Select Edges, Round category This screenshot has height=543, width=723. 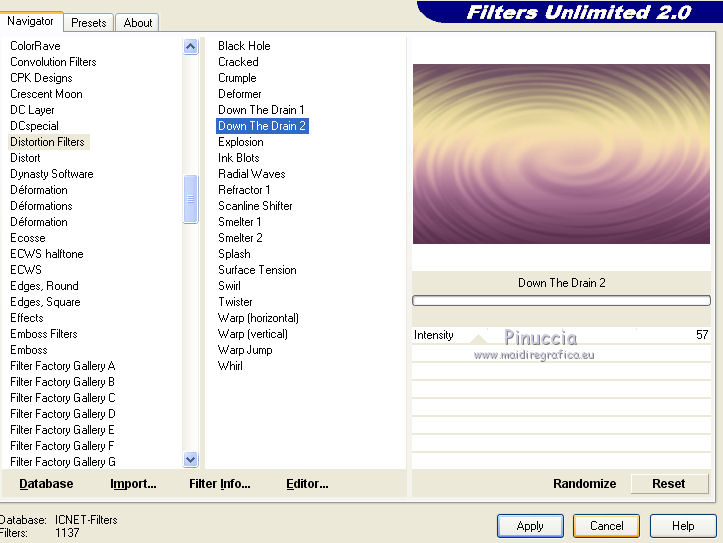[x=45, y=286]
